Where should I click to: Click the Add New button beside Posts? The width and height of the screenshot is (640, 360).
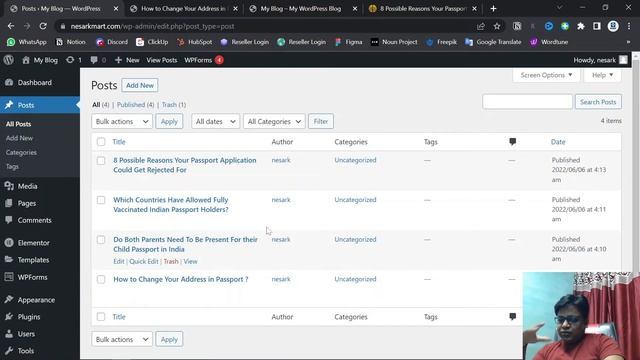click(140, 85)
